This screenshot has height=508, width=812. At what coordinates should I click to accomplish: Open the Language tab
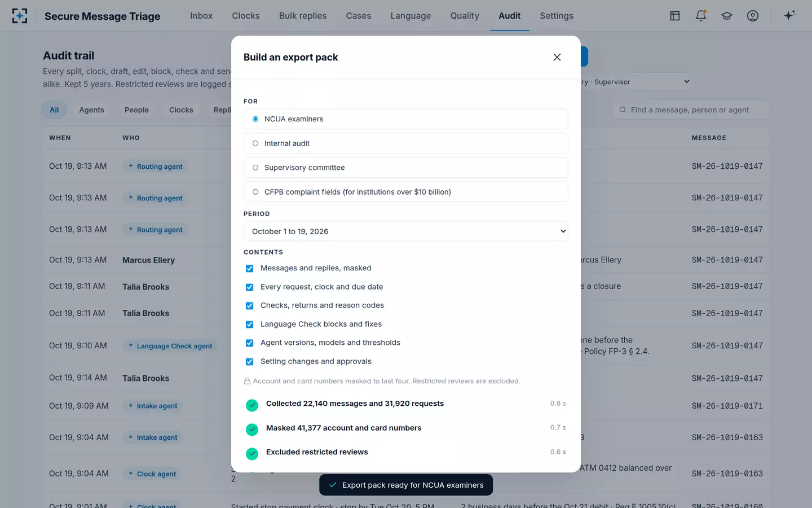(x=411, y=16)
